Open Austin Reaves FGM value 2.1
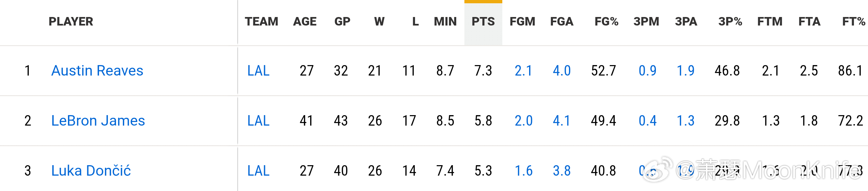Viewport: 868px width, 191px height. pos(524,71)
